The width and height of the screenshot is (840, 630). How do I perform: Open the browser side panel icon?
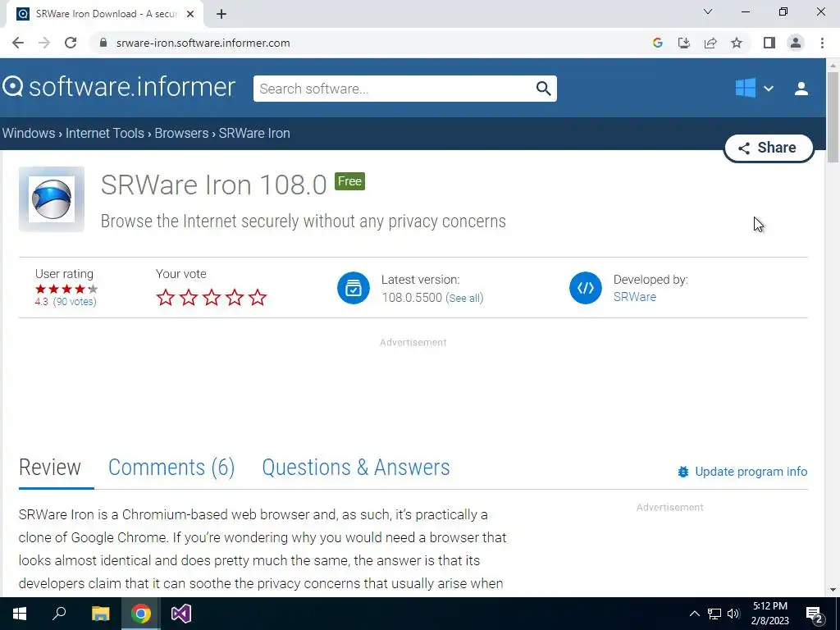pyautogui.click(x=769, y=43)
